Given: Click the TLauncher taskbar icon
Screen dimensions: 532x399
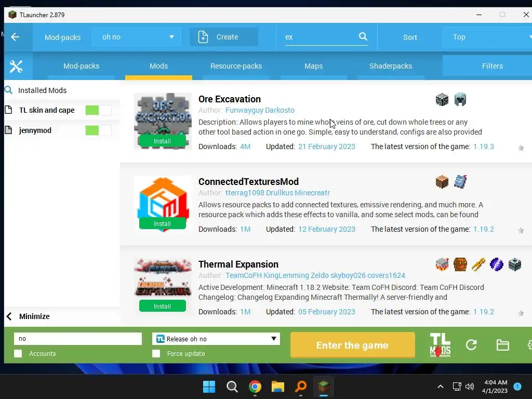Looking at the screenshot, I should coord(323,387).
